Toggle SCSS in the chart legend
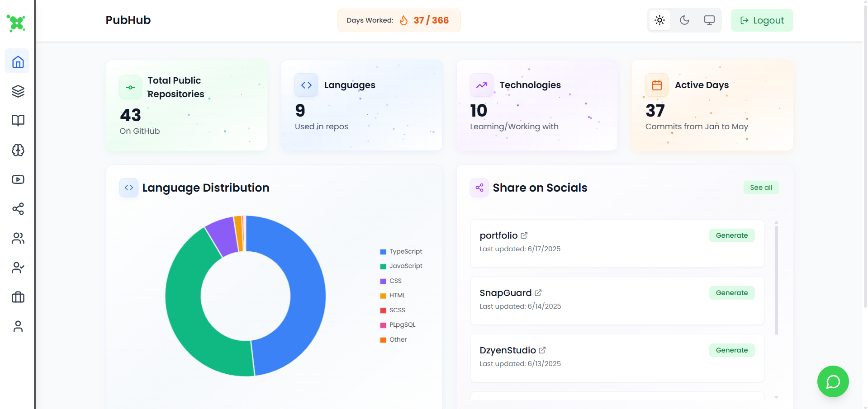This screenshot has height=409, width=868. [393, 310]
